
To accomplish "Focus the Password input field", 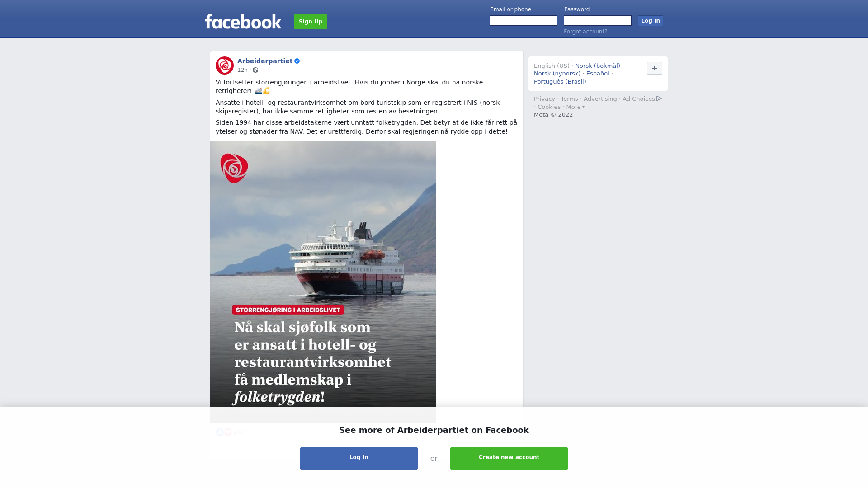I will click(x=598, y=21).
